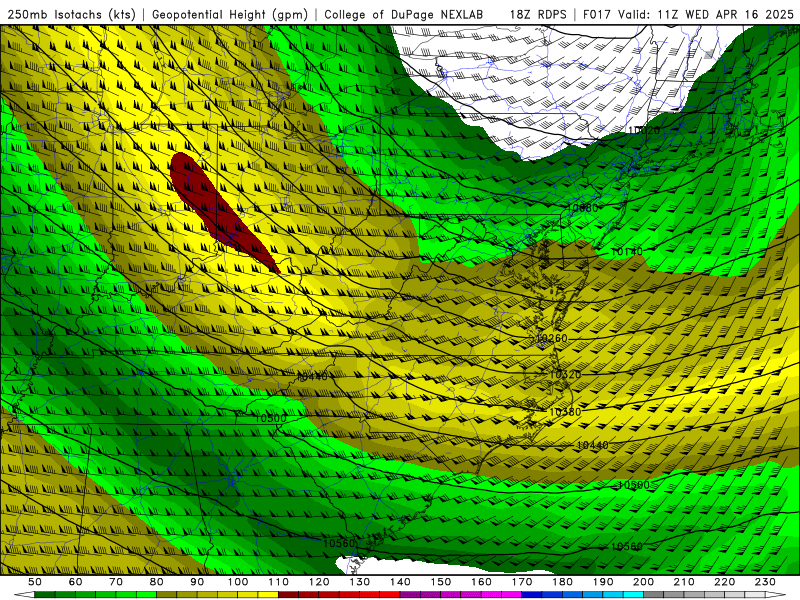Screen dimensions: 800x600
Task: Click the eastern 10500 contour label
Action: point(633,485)
